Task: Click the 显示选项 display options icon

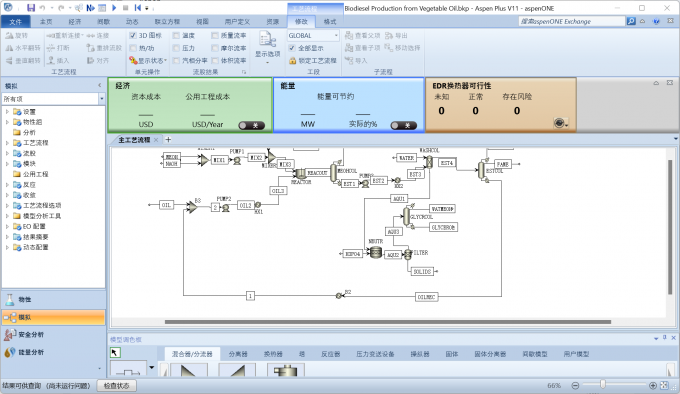Action: point(267,40)
